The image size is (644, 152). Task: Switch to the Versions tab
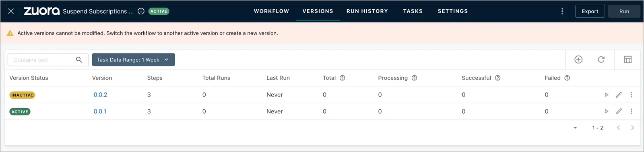pos(318,11)
